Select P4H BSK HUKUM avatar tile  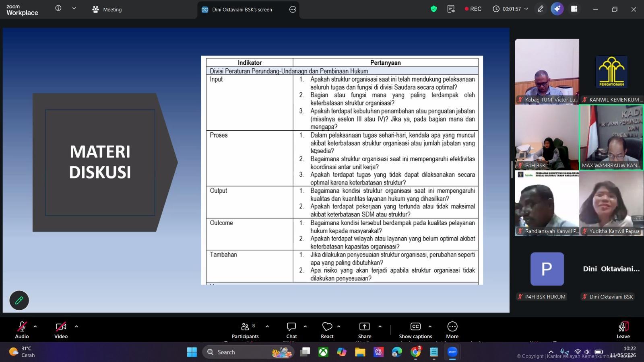[x=547, y=269]
